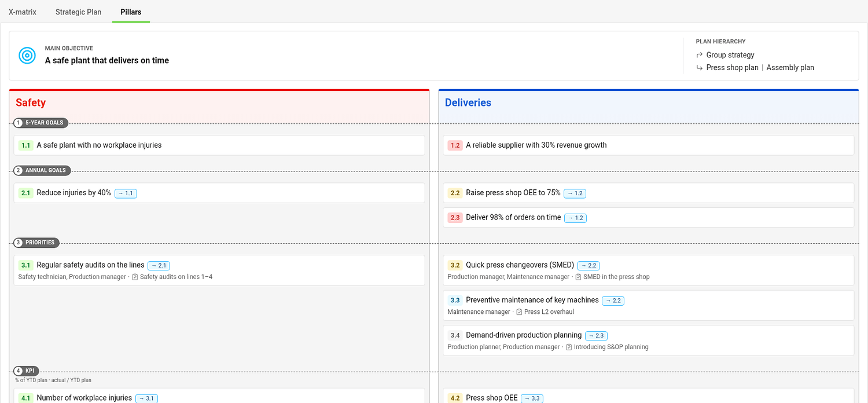Open priority "Demand-driven production planning"

tap(649, 340)
